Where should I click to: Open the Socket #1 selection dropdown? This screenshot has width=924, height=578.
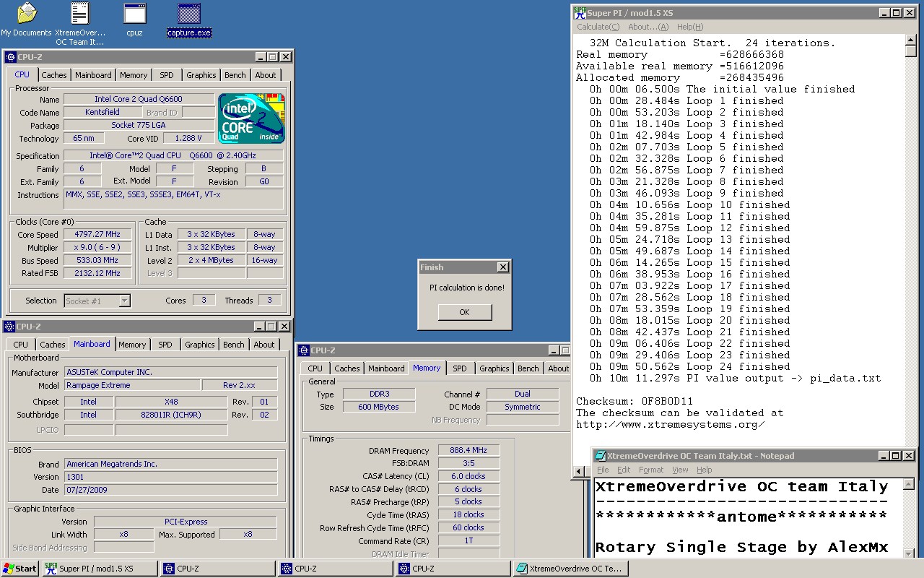[x=125, y=301]
